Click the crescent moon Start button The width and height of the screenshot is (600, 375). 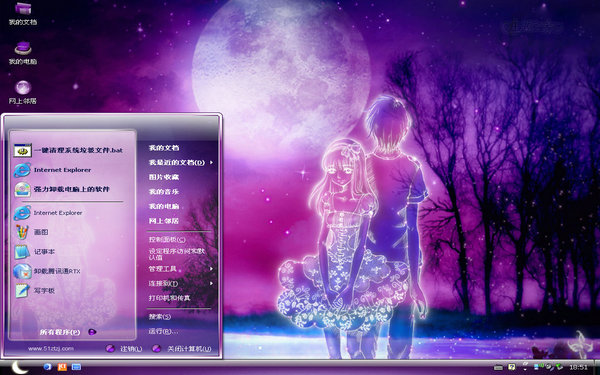[x=19, y=367]
